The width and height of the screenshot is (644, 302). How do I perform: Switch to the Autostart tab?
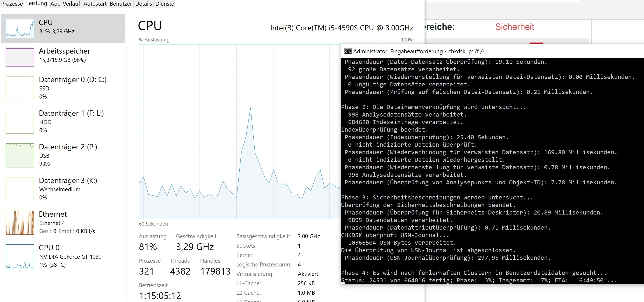coord(95,4)
